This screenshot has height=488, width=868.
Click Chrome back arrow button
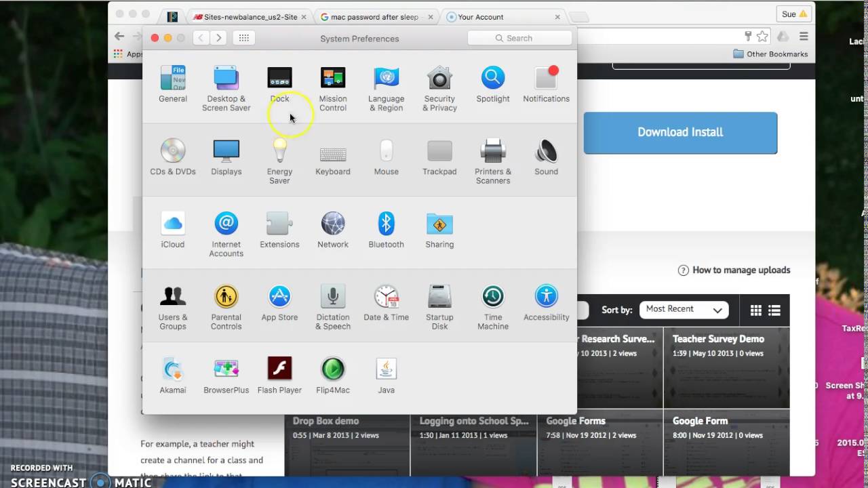pos(119,37)
